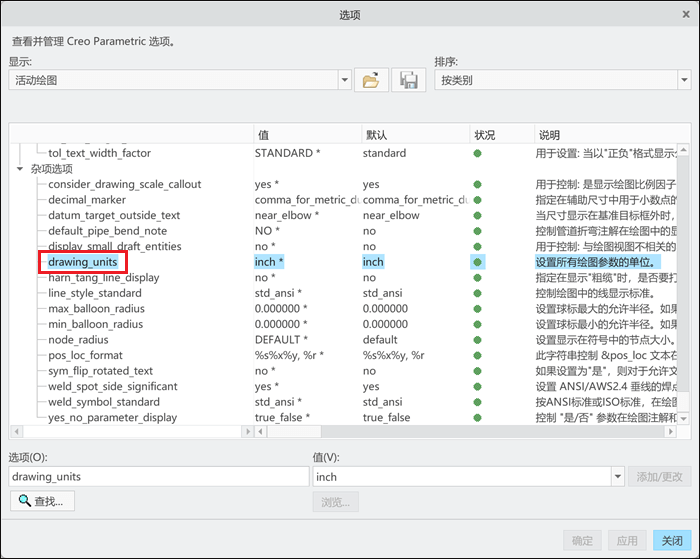Select the tol_text_width_factor row
This screenshot has width=700, height=559.
coord(99,153)
